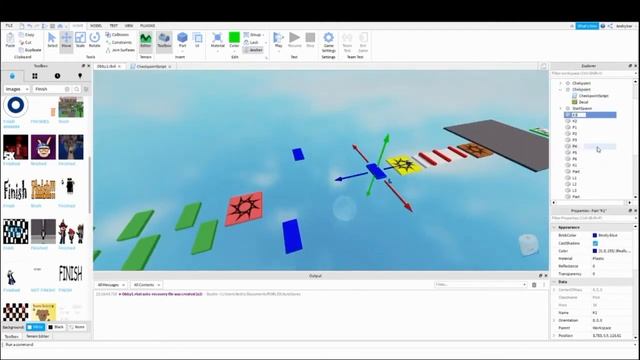
Task: Collapse the Data properties section
Action: [554, 282]
